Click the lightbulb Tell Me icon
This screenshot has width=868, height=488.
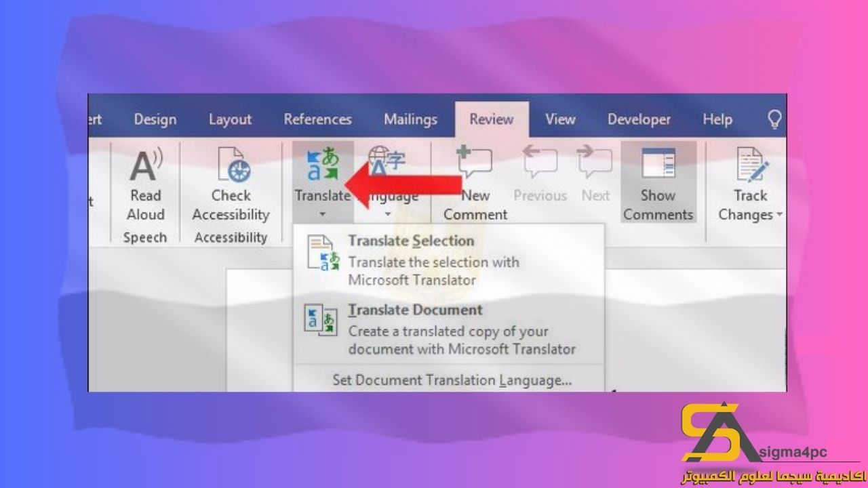pos(774,119)
